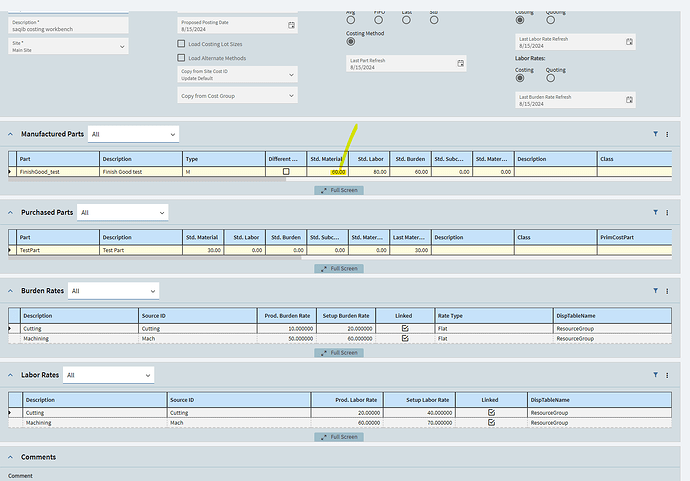Sort by Rate Type column header
The height and width of the screenshot is (481, 690).
(x=494, y=316)
